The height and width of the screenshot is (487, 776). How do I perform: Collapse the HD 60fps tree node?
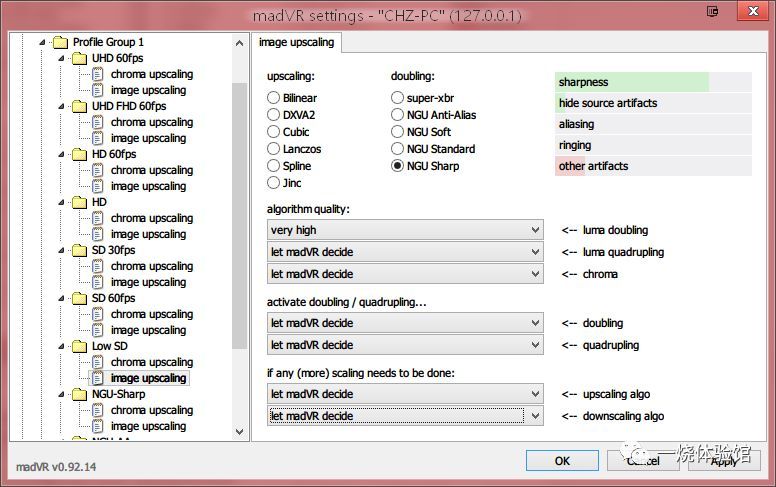pyautogui.click(x=61, y=154)
